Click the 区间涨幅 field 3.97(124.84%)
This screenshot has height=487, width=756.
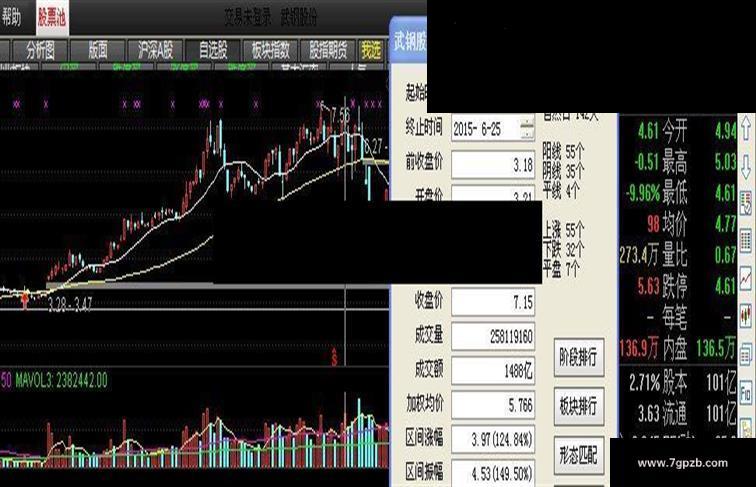pos(493,439)
